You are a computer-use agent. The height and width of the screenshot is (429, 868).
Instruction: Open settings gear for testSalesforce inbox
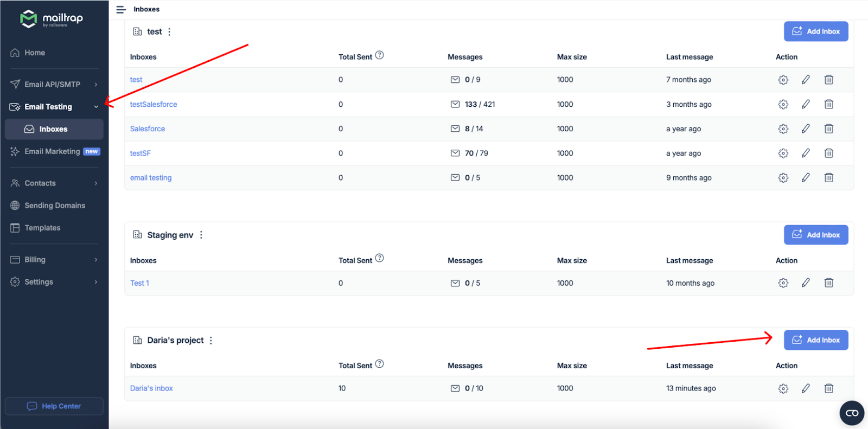(783, 104)
